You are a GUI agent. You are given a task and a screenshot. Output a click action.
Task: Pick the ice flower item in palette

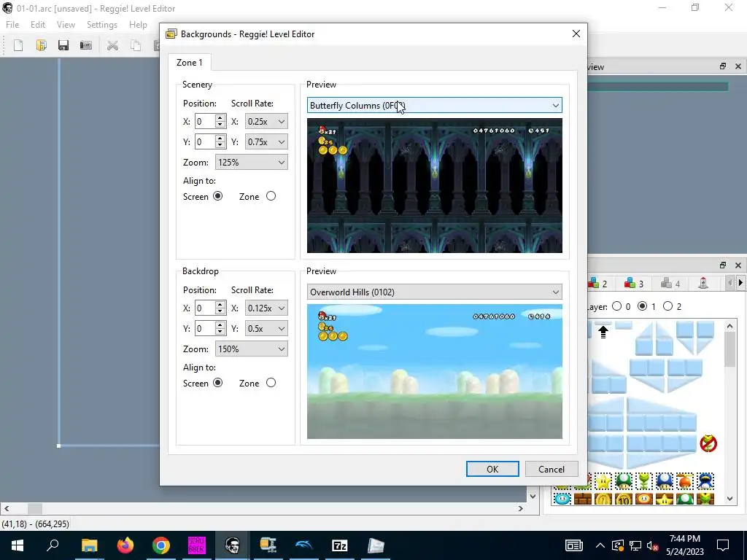point(562,499)
